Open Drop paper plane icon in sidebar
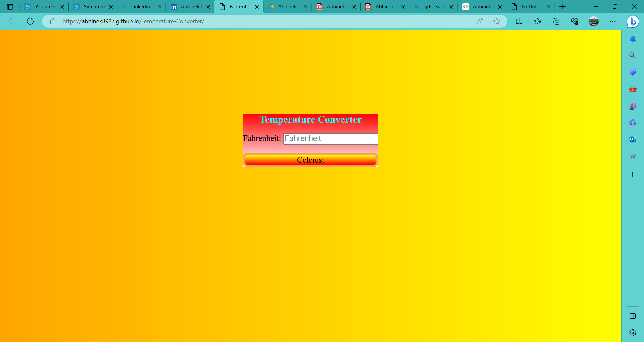 [633, 156]
